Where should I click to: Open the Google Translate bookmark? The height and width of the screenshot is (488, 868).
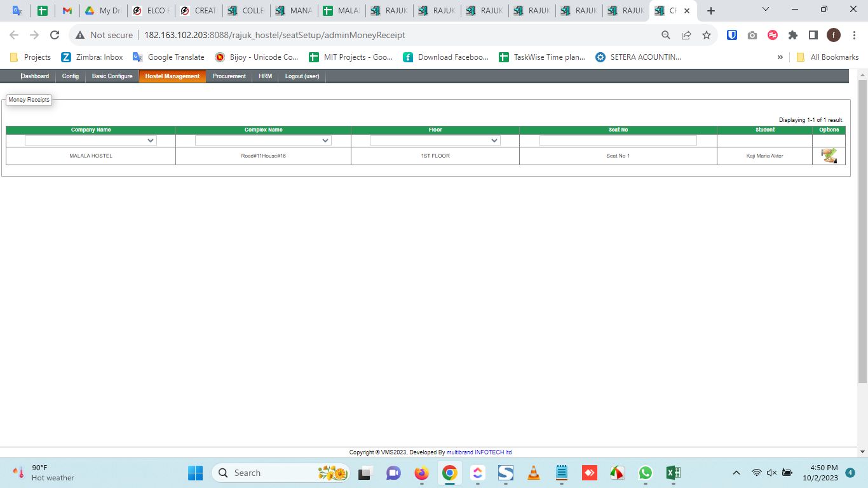coord(168,57)
